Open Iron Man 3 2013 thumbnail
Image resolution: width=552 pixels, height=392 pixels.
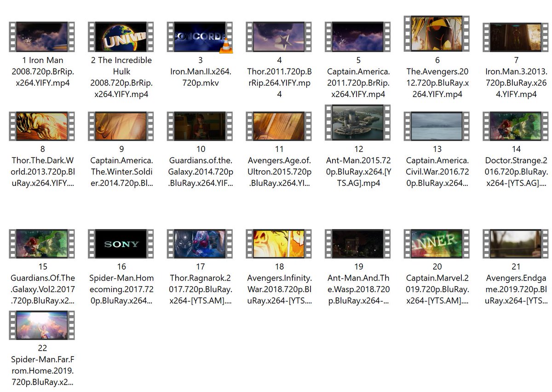(x=515, y=37)
